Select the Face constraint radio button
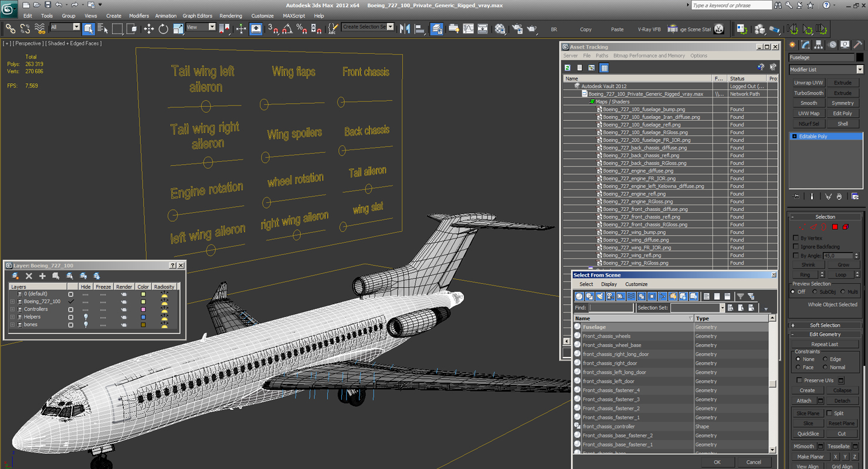The image size is (868, 469). tap(798, 367)
